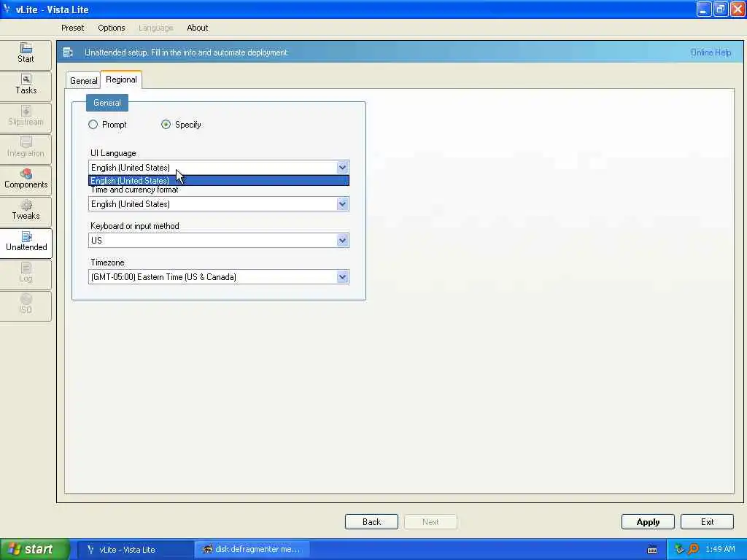Expand the Timezone dropdown

342,277
